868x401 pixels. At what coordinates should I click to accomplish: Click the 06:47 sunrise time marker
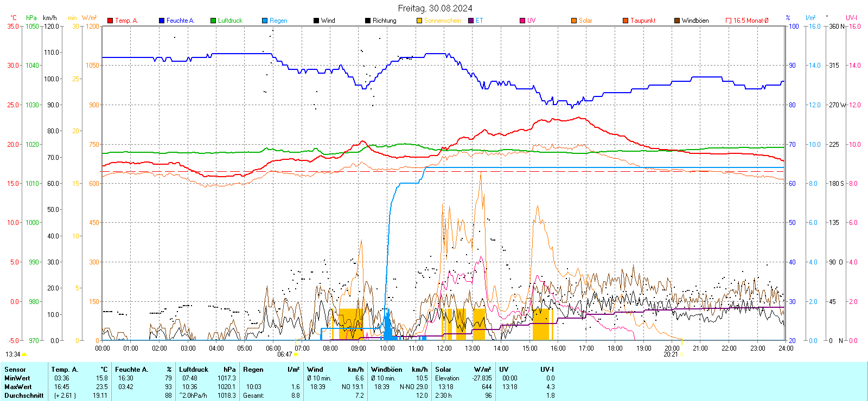click(x=285, y=354)
